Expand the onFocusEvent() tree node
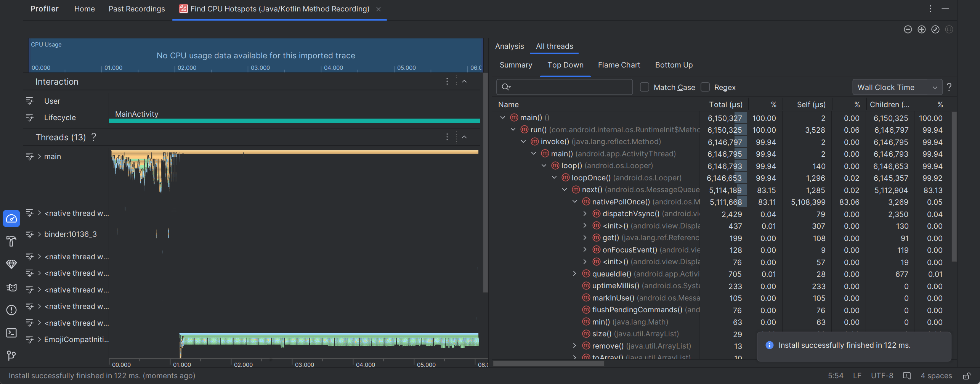 (x=585, y=250)
